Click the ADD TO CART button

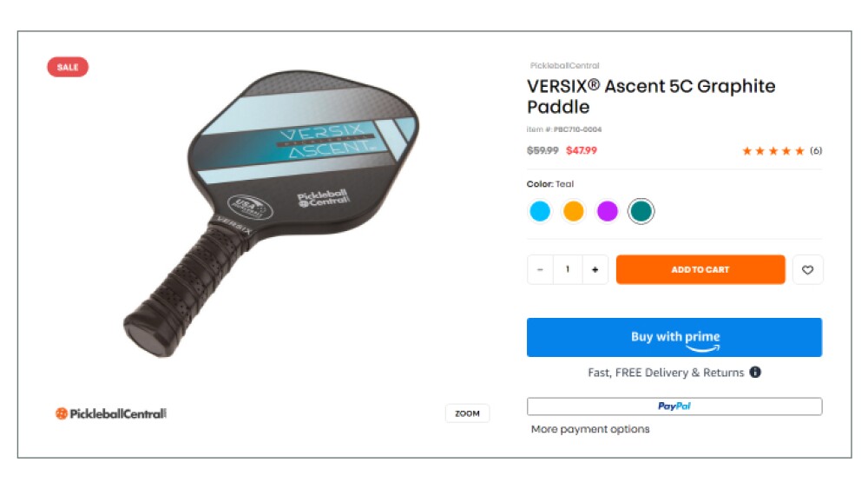(x=700, y=270)
